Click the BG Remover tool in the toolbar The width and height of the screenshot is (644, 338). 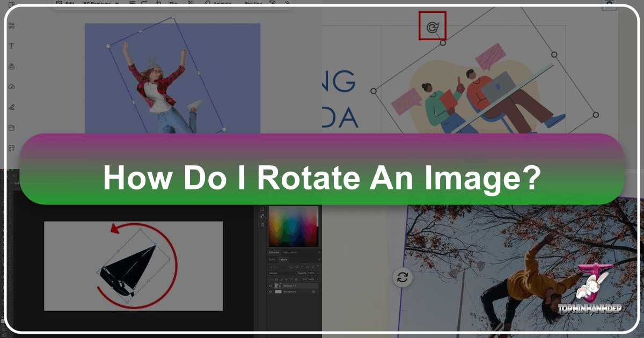click(97, 4)
